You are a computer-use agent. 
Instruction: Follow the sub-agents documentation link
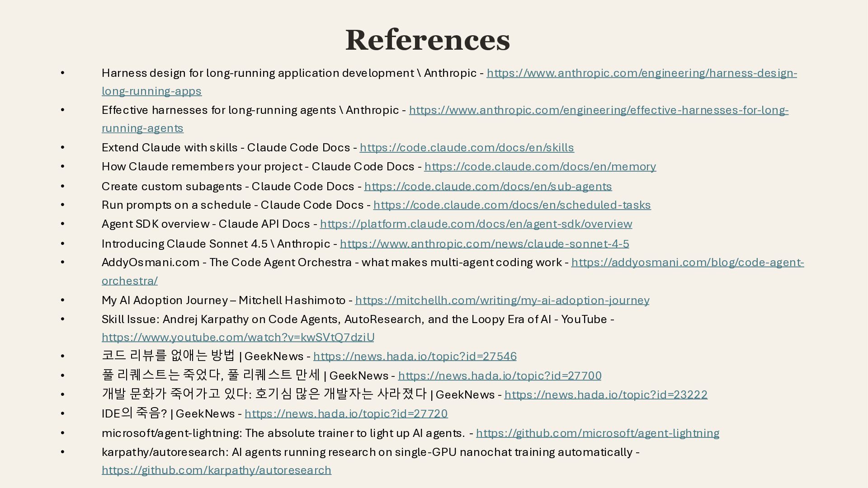point(488,187)
